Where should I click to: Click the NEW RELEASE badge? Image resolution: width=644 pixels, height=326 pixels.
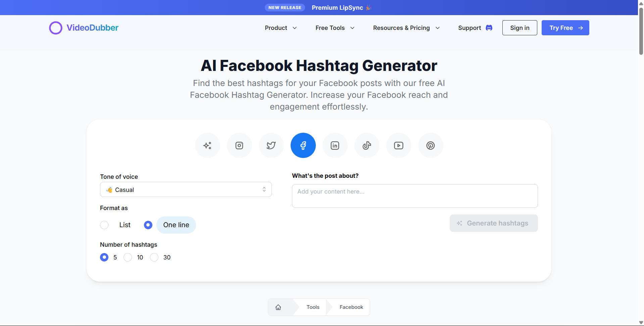285,7
